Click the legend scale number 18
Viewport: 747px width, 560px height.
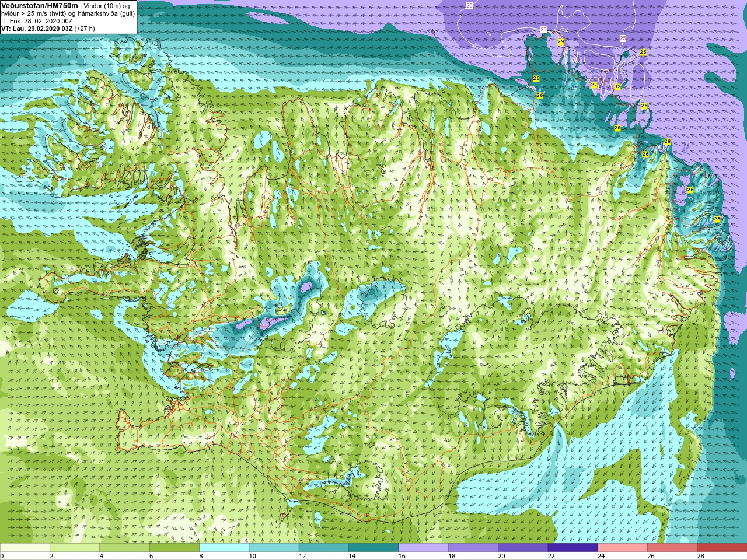coord(452,556)
